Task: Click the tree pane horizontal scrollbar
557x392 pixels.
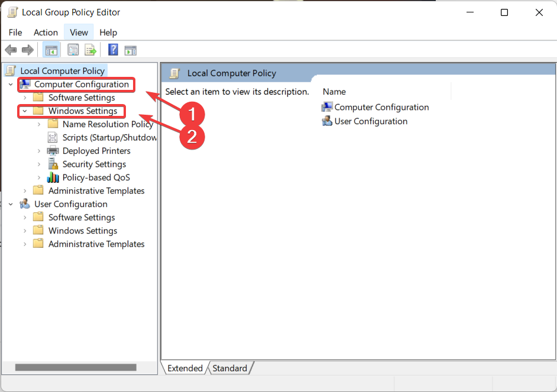Action: point(76,367)
